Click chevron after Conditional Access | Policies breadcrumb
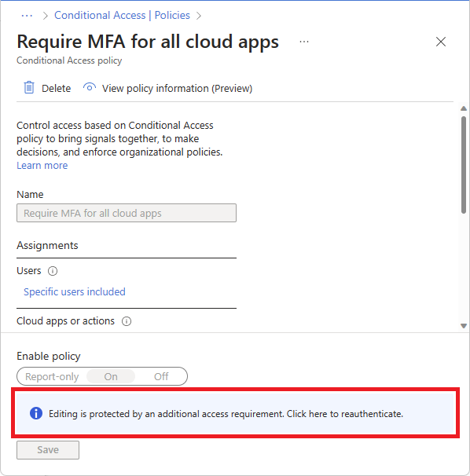 click(x=199, y=16)
